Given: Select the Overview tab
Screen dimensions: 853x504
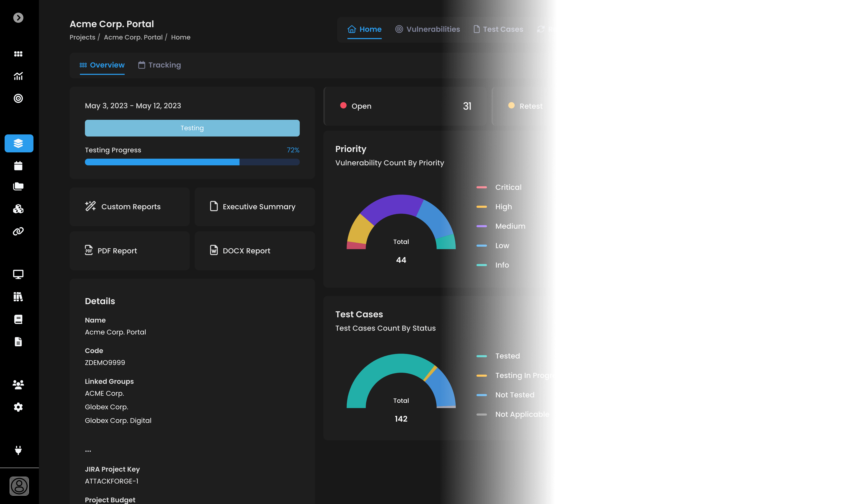Looking at the screenshot, I should click(x=102, y=65).
